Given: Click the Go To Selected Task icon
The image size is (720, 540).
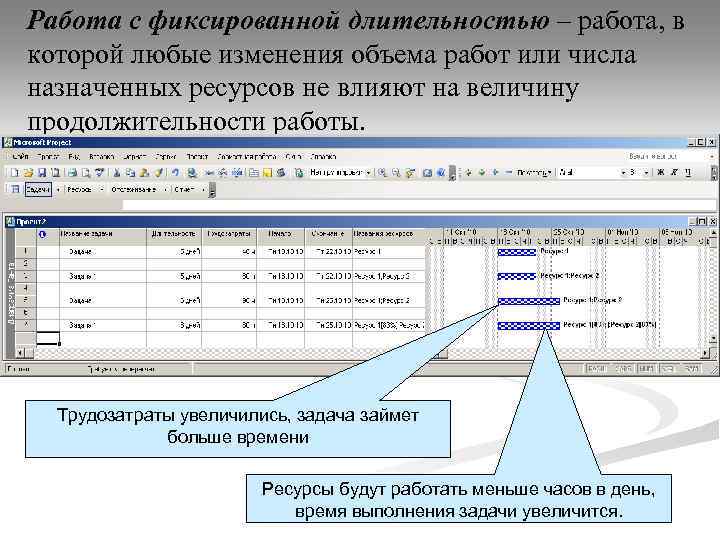Looking at the screenshot, I should 411,173.
